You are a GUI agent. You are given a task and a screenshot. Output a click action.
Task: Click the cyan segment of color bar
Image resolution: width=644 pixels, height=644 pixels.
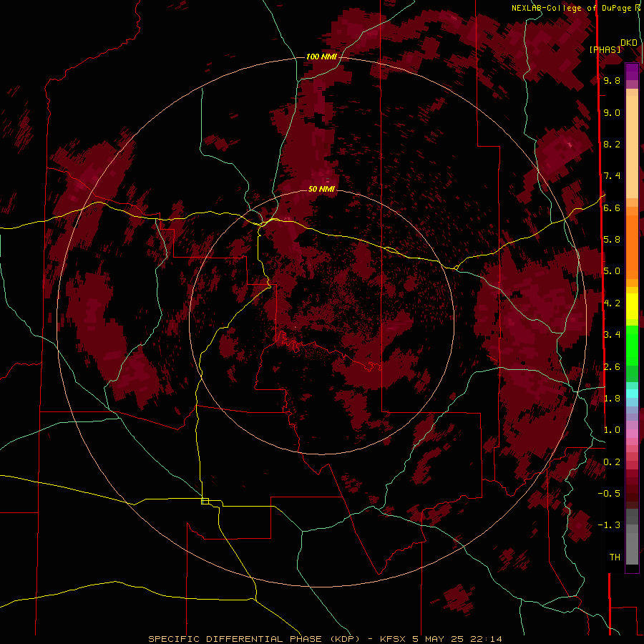click(632, 394)
